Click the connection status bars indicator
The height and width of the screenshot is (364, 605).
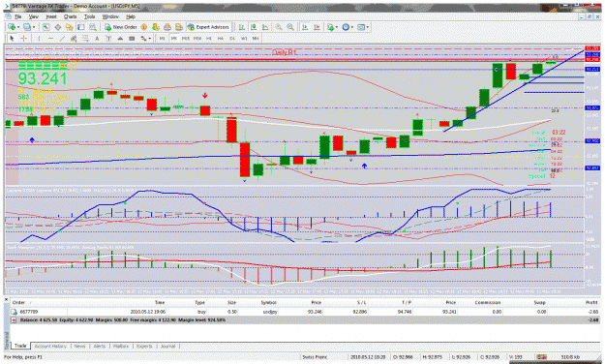pyautogui.click(x=542, y=357)
